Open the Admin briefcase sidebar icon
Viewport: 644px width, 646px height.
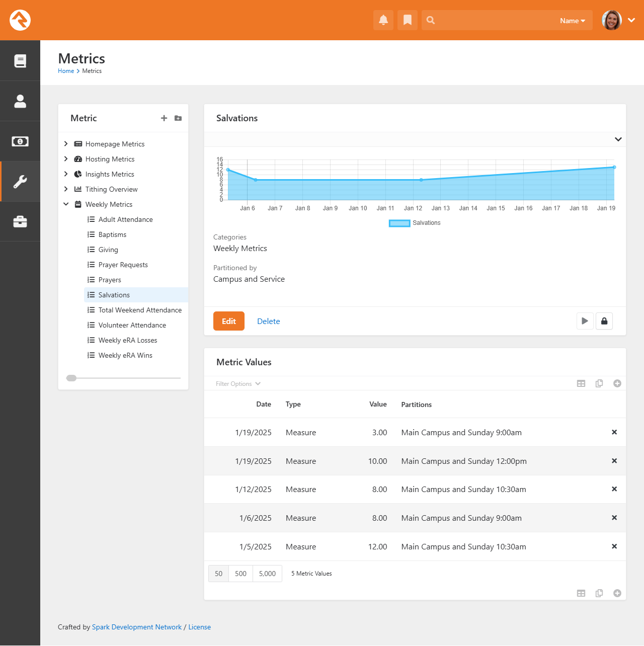click(x=20, y=222)
